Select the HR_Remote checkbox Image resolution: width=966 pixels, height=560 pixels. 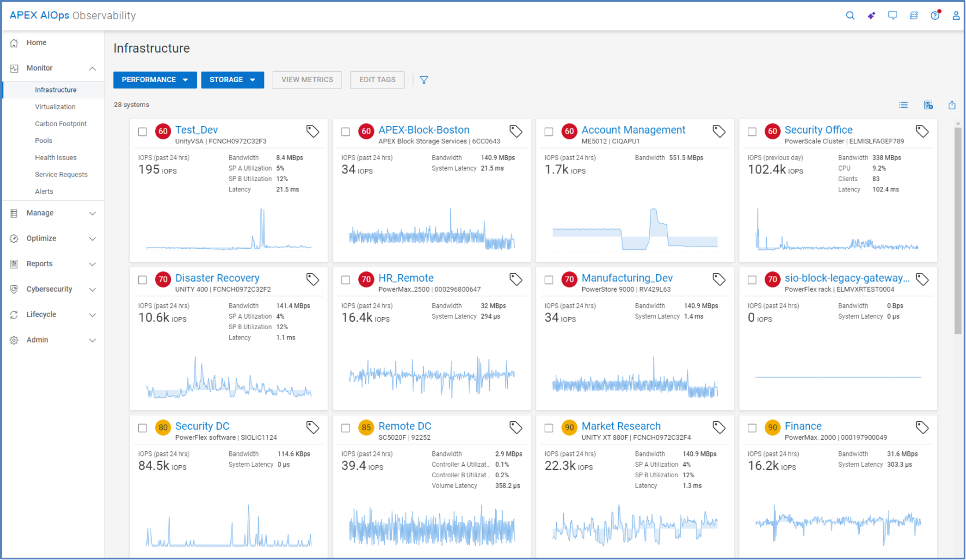pos(346,280)
